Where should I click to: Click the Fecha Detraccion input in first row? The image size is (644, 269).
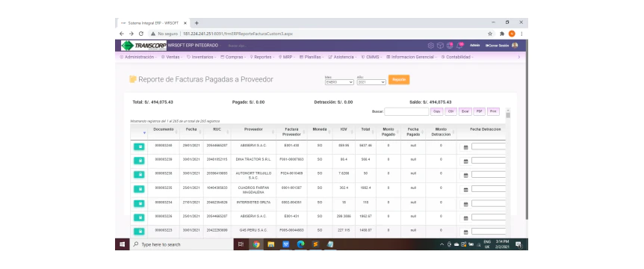(489, 146)
